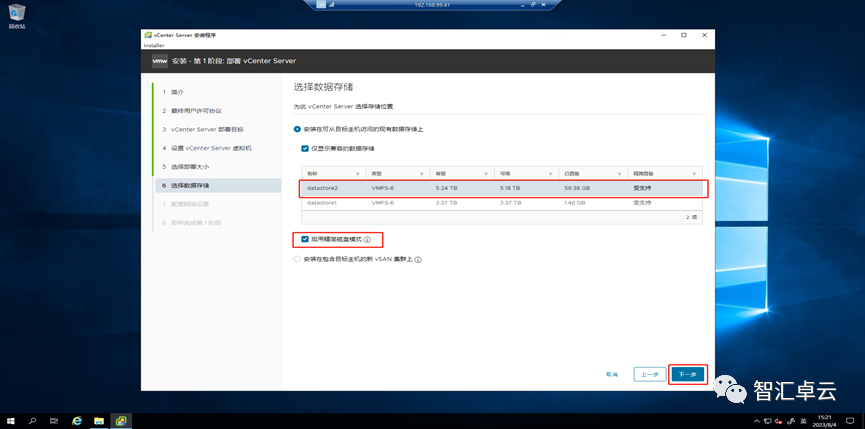Open the Installer menu in the window
The height and width of the screenshot is (429, 865).
pyautogui.click(x=154, y=45)
